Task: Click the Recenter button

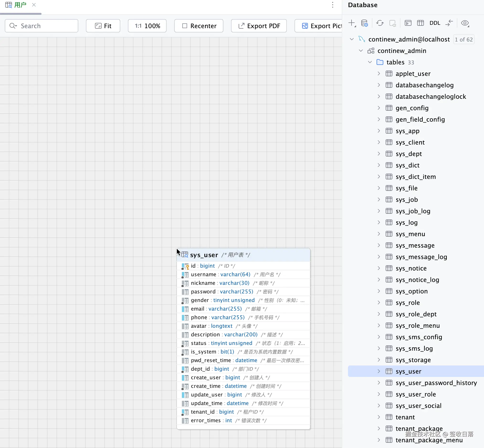Action: (x=199, y=26)
